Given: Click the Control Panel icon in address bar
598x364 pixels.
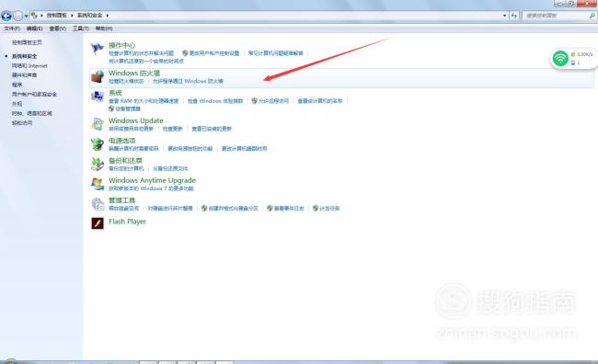Looking at the screenshot, I should pyautogui.click(x=34, y=16).
